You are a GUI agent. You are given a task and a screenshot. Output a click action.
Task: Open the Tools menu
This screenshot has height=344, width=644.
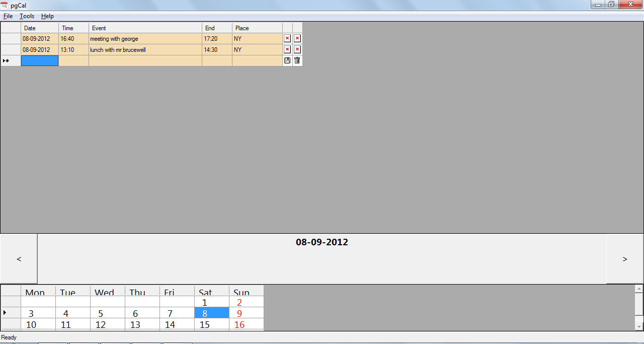pyautogui.click(x=27, y=16)
